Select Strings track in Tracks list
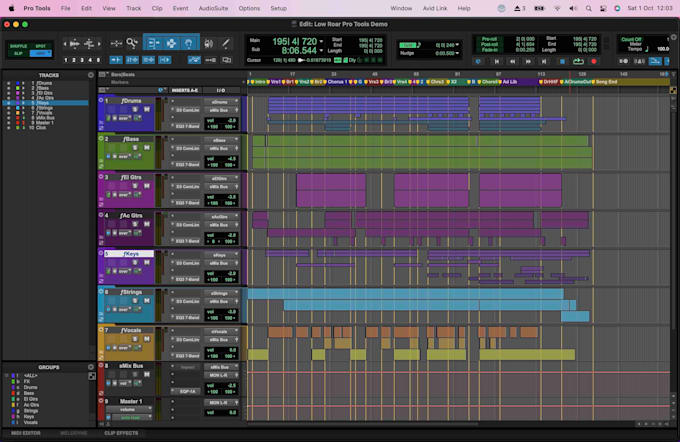680x442 pixels. point(45,108)
